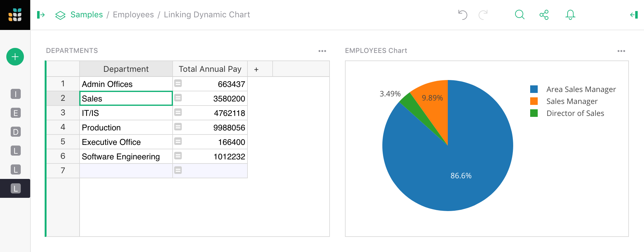Select the Production department cell
The height and width of the screenshot is (252, 644).
[x=126, y=128]
